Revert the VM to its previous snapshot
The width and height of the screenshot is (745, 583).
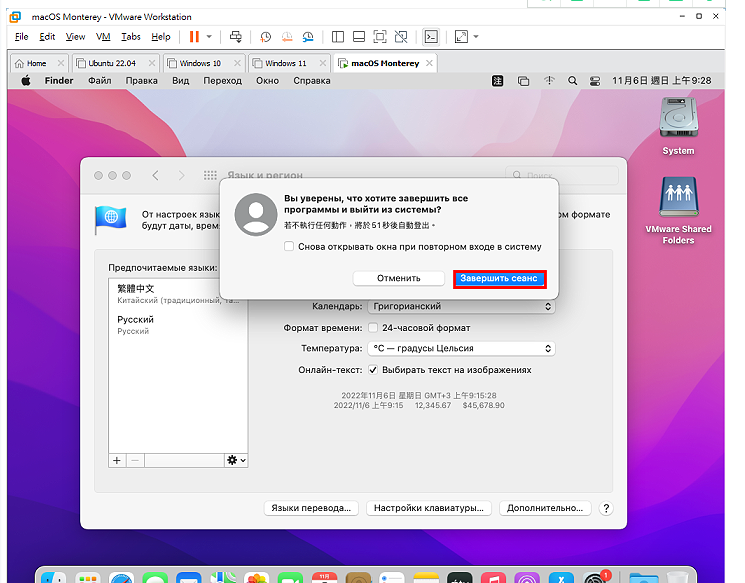[287, 37]
